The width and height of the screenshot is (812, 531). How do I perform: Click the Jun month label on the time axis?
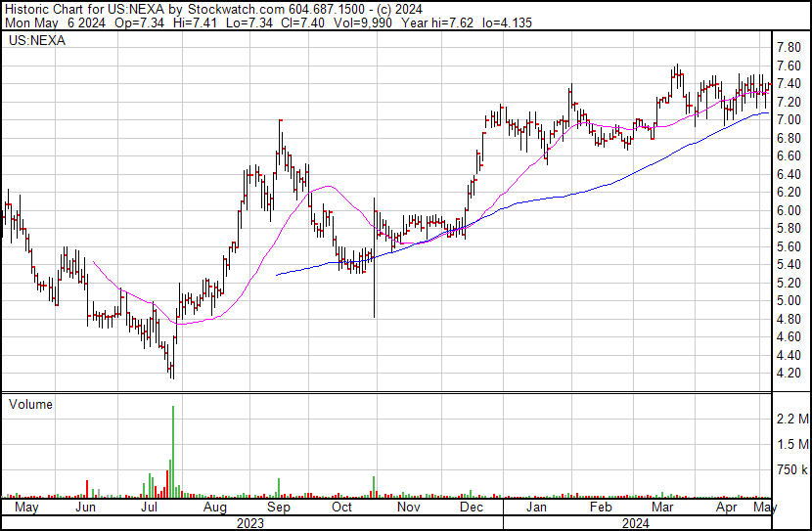[x=85, y=507]
